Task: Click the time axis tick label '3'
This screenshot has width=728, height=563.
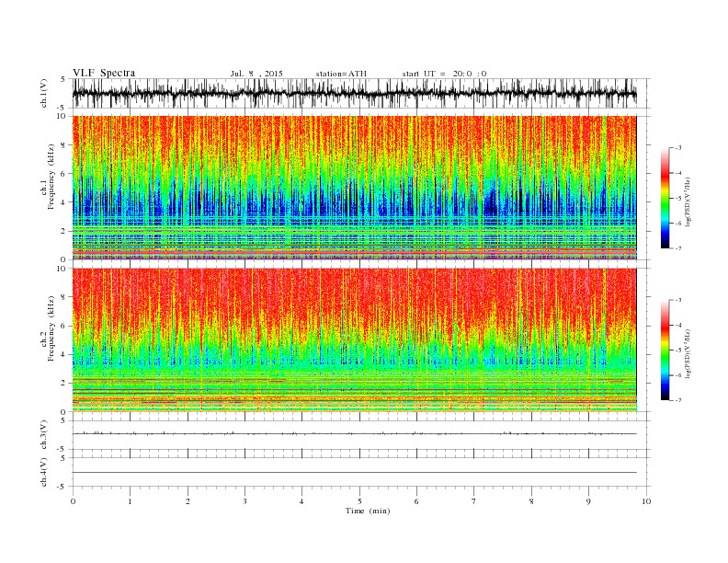Action: (245, 501)
